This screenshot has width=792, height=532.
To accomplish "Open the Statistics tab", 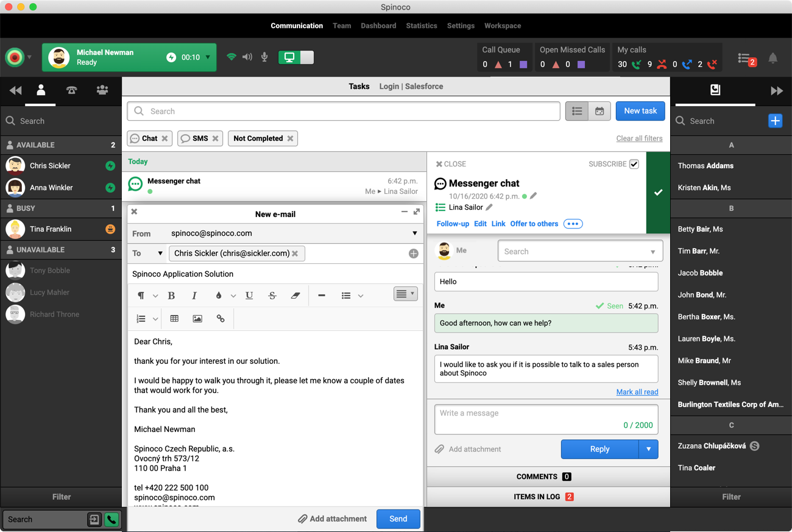I will coord(422,26).
